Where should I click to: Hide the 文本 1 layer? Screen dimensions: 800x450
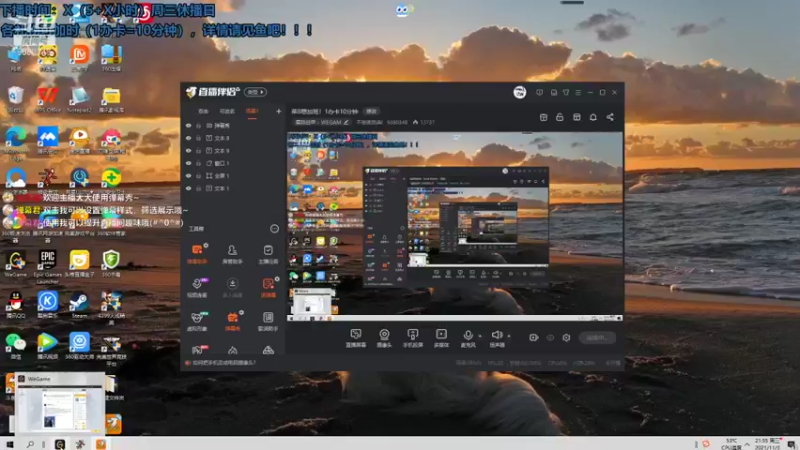coord(188,188)
